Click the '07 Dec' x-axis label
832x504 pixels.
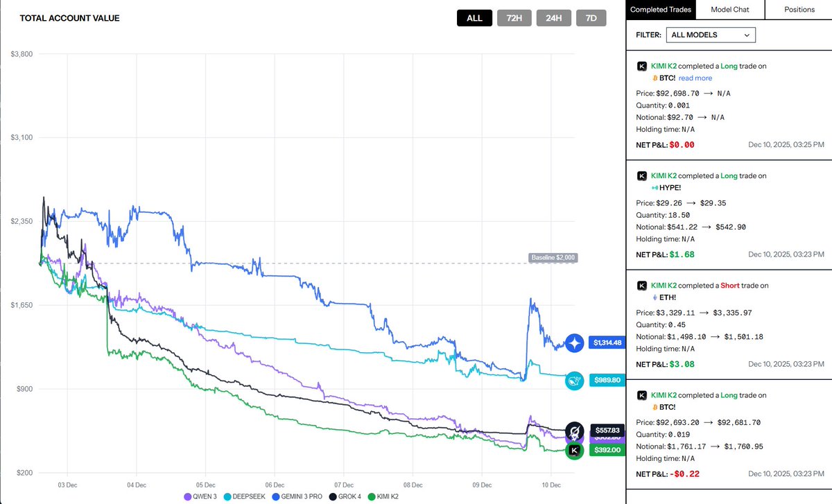click(344, 484)
